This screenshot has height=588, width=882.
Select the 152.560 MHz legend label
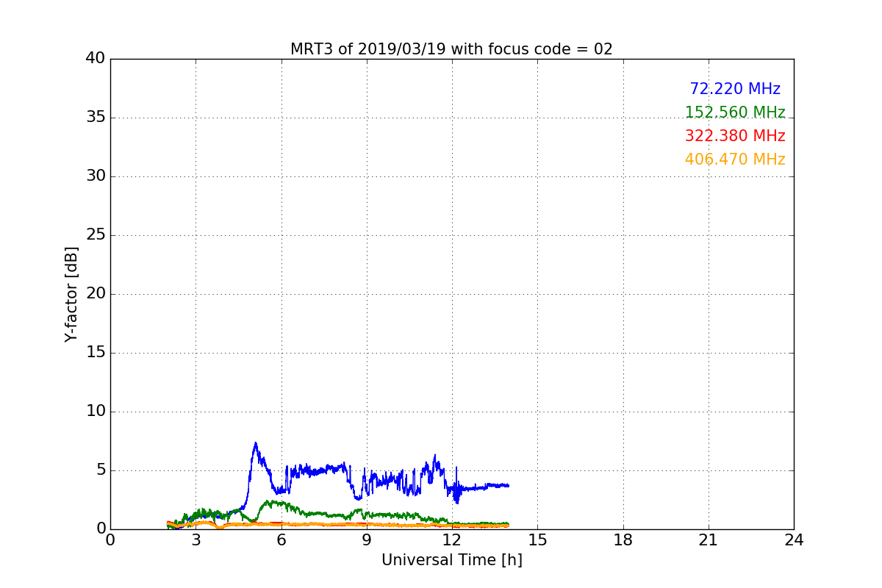(735, 112)
